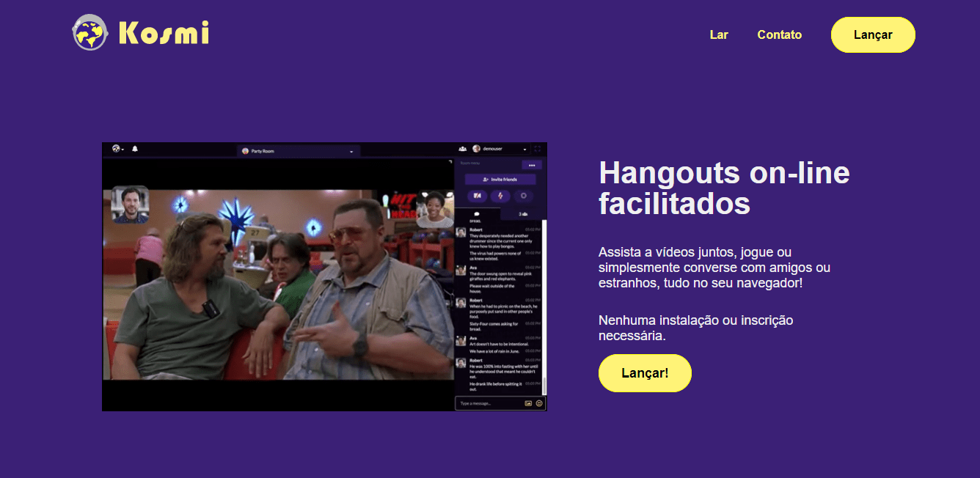Expand the menu next to the globe icon

pos(121,148)
